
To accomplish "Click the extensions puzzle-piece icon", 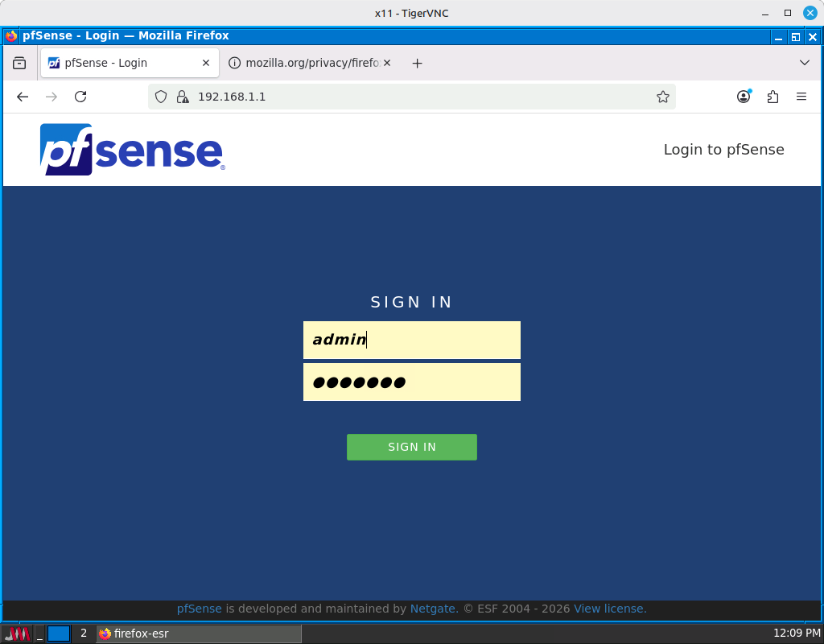I will click(x=772, y=97).
